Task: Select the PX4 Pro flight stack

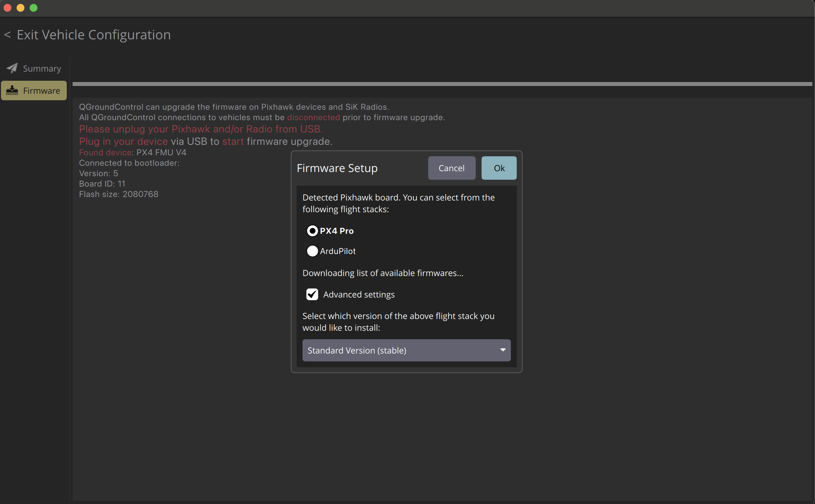Action: point(312,231)
